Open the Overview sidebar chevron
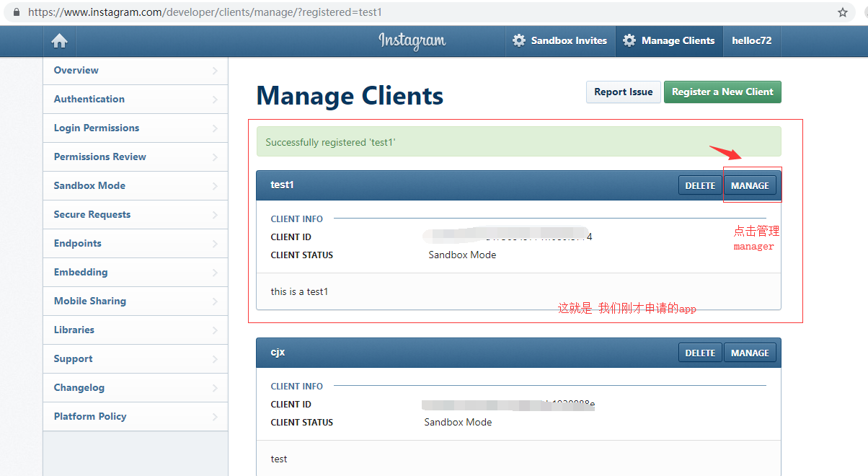Viewport: 868px width, 476px height. tap(215, 71)
